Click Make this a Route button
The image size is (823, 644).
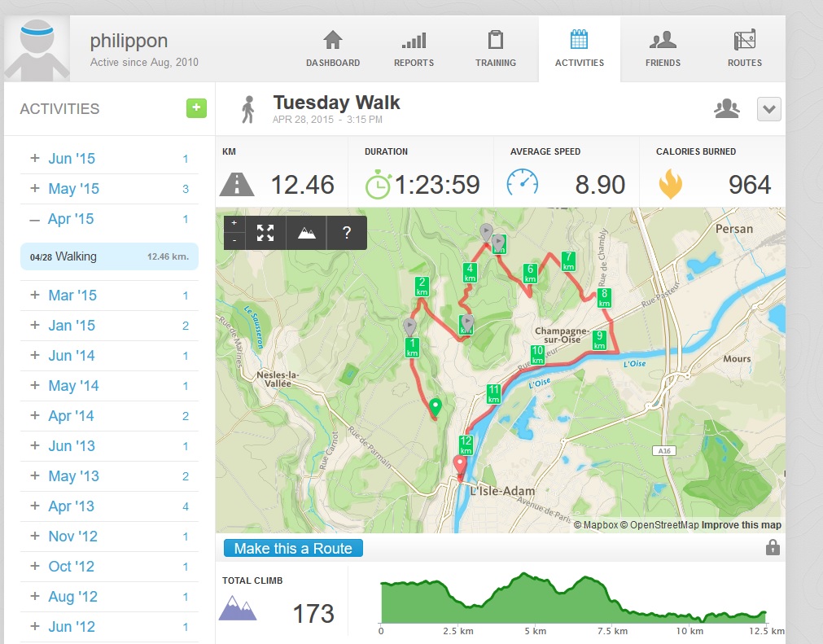coord(293,549)
